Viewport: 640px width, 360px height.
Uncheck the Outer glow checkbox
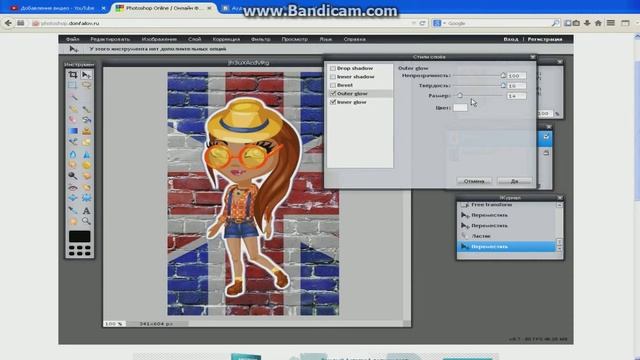click(x=333, y=93)
